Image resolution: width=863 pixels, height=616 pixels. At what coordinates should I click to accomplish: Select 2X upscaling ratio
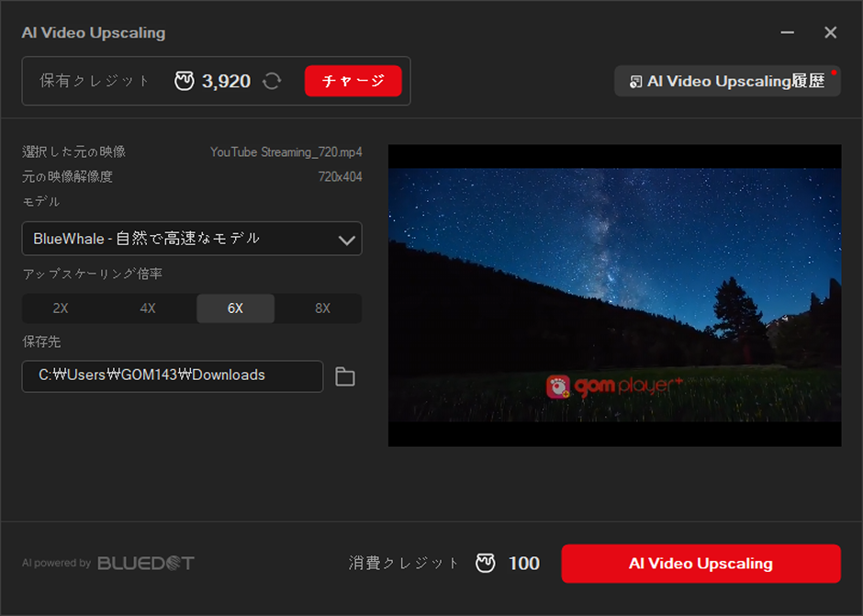coord(61,308)
